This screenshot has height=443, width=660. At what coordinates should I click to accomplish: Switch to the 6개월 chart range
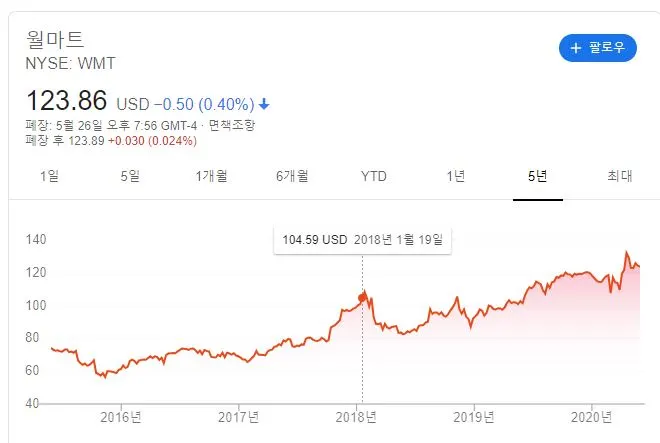coord(293,176)
